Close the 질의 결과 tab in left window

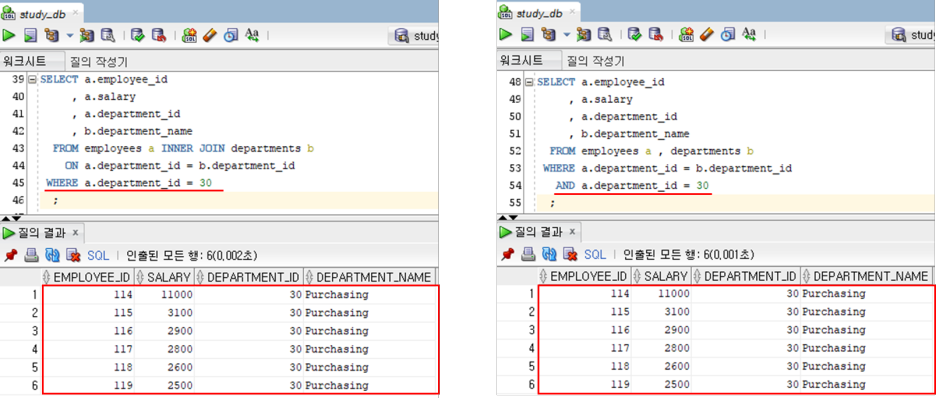[76, 232]
